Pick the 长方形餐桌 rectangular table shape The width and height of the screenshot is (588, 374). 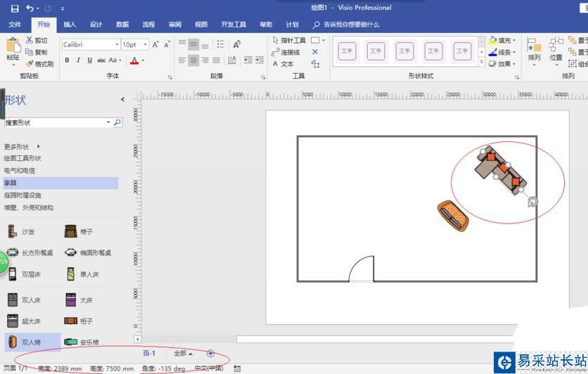(30, 253)
